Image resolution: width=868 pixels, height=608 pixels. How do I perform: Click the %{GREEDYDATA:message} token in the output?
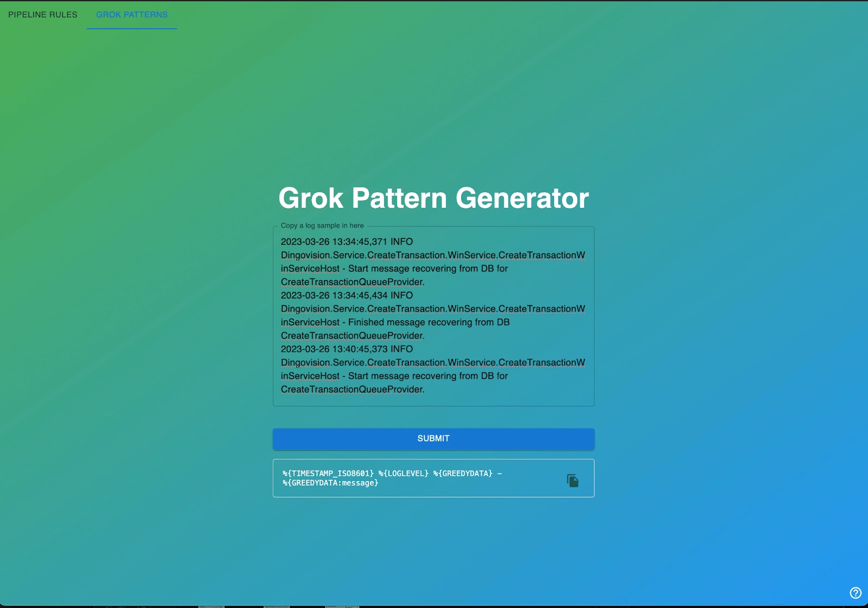click(330, 483)
